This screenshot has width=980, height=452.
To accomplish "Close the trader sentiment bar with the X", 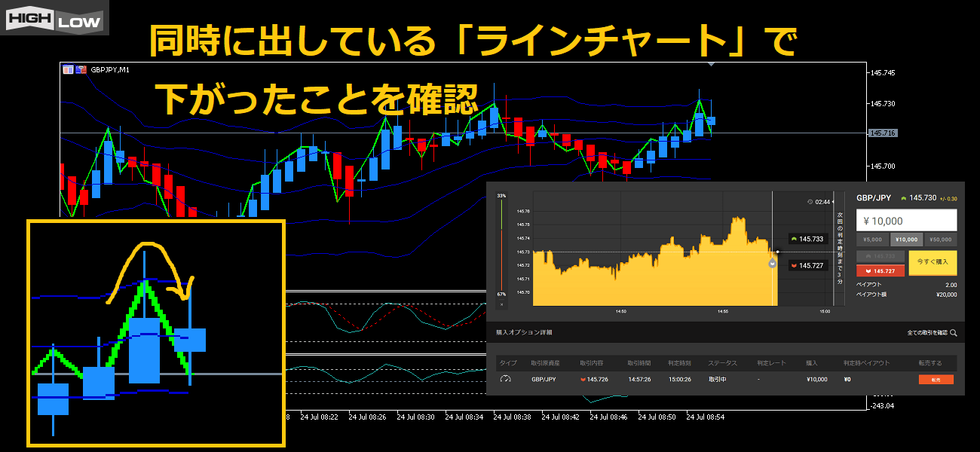I will (x=501, y=304).
